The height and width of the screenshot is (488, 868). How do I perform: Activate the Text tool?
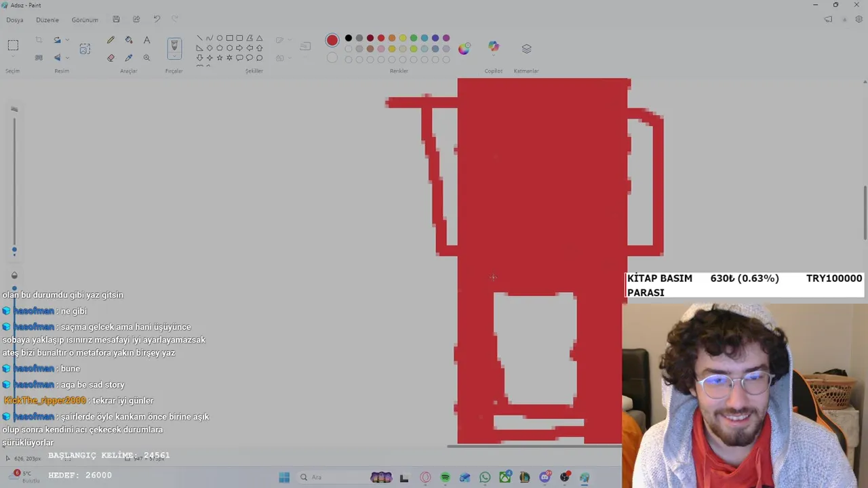coord(146,40)
